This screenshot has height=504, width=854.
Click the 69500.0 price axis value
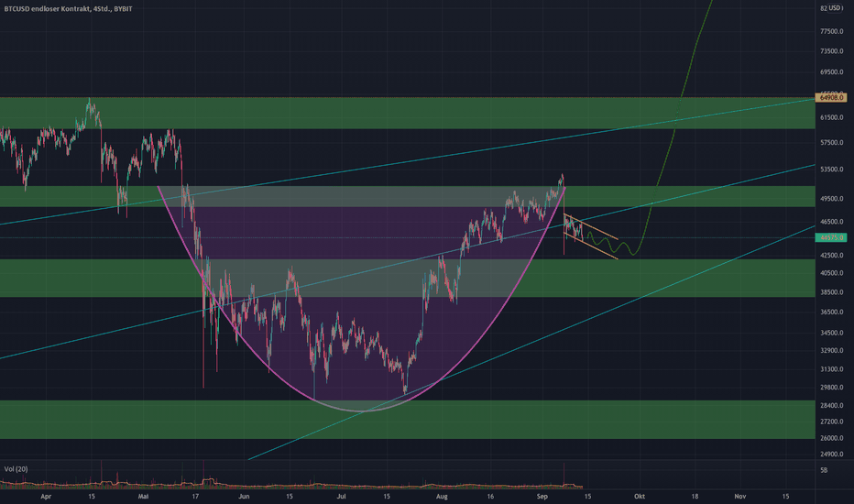click(x=832, y=71)
